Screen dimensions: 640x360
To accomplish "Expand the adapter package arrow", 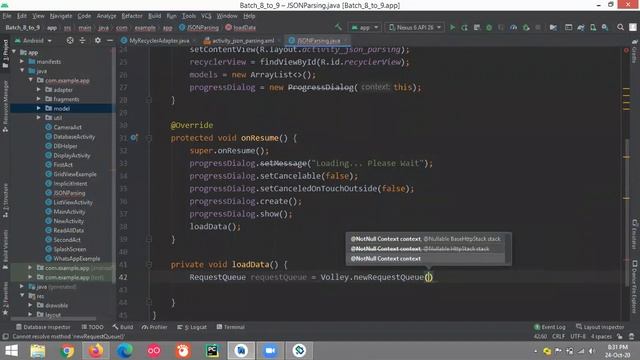I will point(38,89).
